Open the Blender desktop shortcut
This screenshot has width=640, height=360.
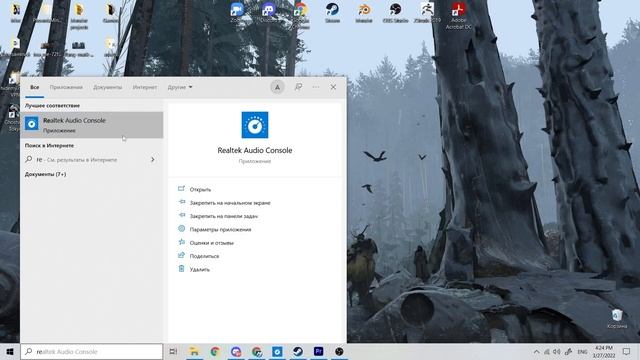(x=364, y=11)
